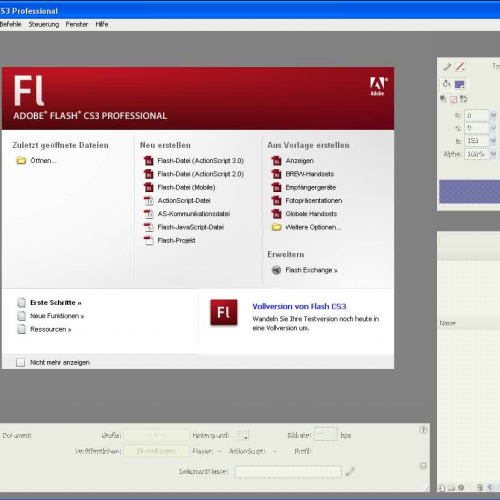Click the B value field showing 153
This screenshot has width=500, height=500.
(477, 141)
